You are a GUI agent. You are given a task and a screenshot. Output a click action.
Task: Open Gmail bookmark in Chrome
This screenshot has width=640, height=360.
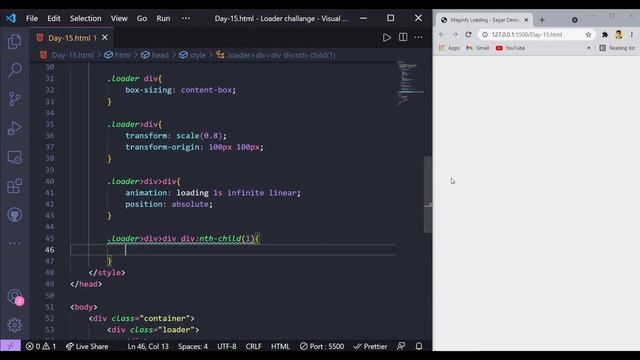[x=478, y=48]
